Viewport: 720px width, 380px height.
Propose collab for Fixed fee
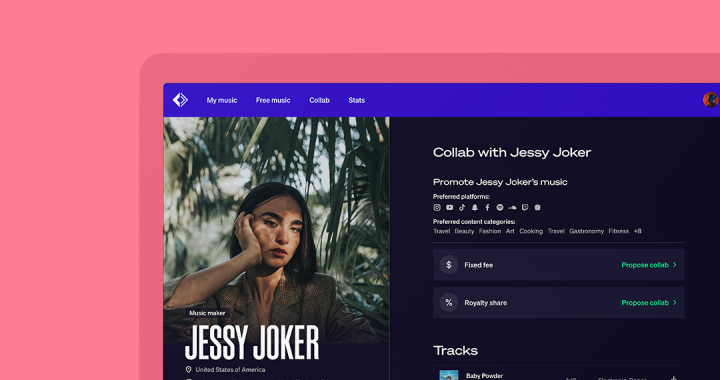[x=645, y=265]
